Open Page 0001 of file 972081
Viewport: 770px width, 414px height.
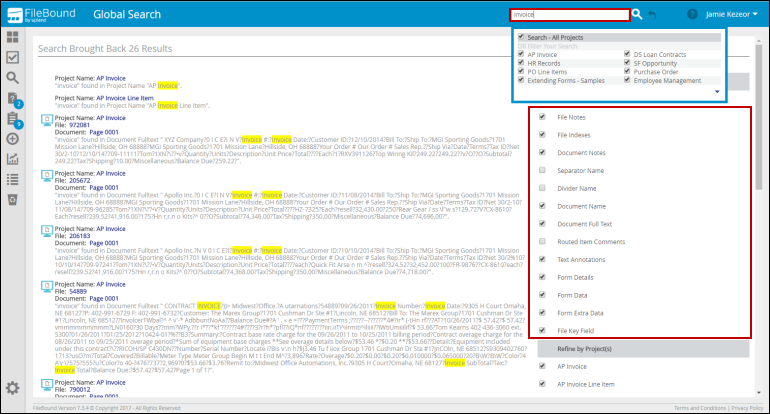(104, 133)
